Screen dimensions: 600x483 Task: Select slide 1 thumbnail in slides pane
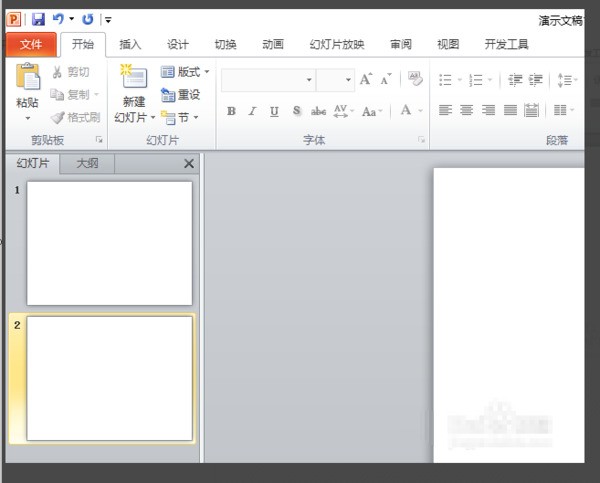tap(109, 242)
